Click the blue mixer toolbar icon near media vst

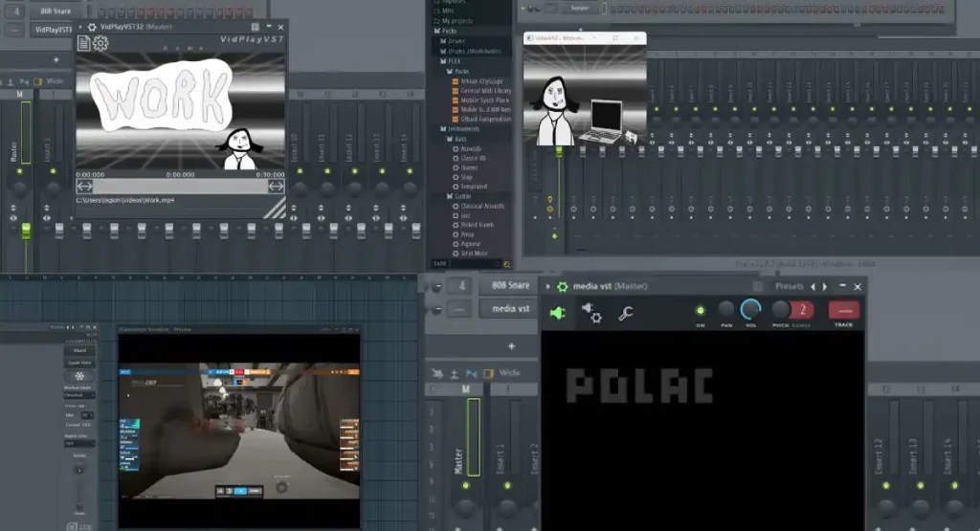pos(471,373)
